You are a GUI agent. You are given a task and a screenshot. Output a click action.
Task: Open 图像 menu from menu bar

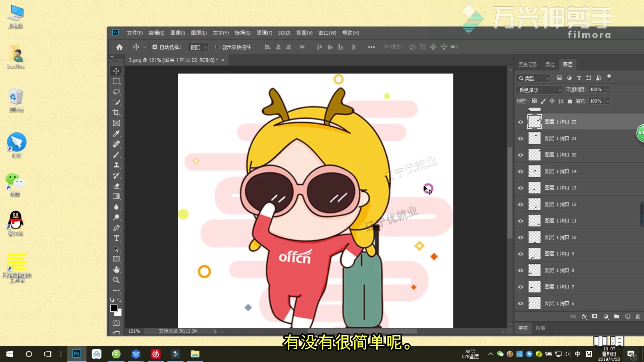click(x=177, y=32)
